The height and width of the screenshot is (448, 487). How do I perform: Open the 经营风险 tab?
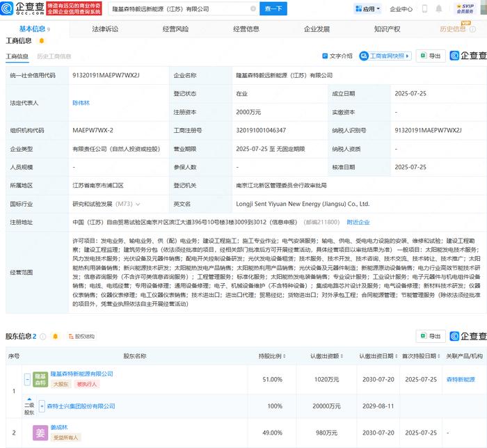coord(175,29)
